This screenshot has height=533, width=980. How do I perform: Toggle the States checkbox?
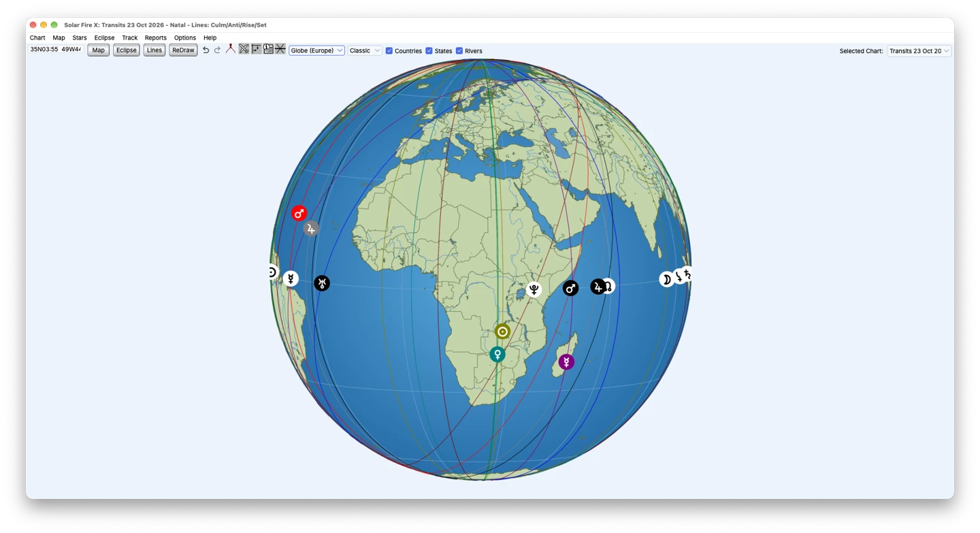(x=429, y=51)
